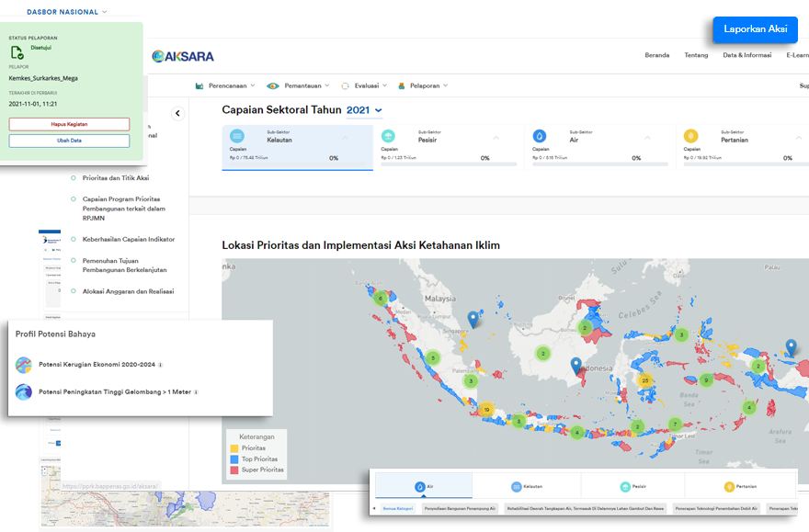Click the Potensi Kerugian Ekonomi chart icon
The height and width of the screenshot is (532, 809).
(x=24, y=365)
